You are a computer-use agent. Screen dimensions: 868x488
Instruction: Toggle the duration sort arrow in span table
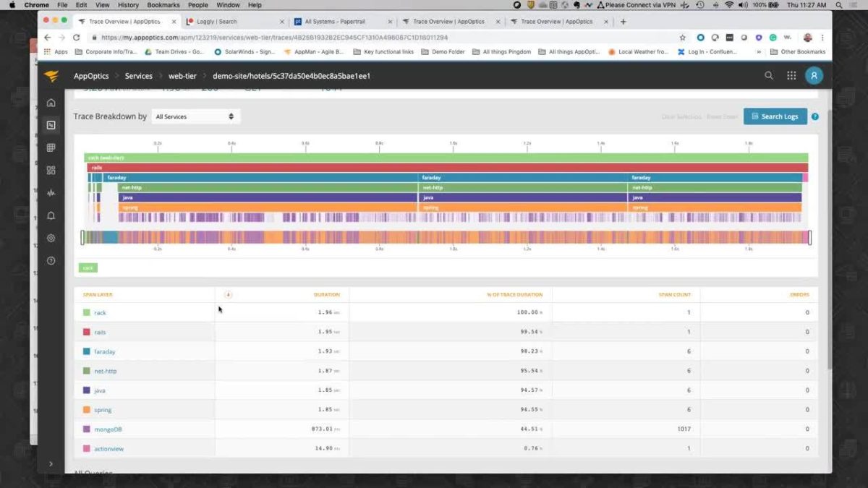(227, 294)
